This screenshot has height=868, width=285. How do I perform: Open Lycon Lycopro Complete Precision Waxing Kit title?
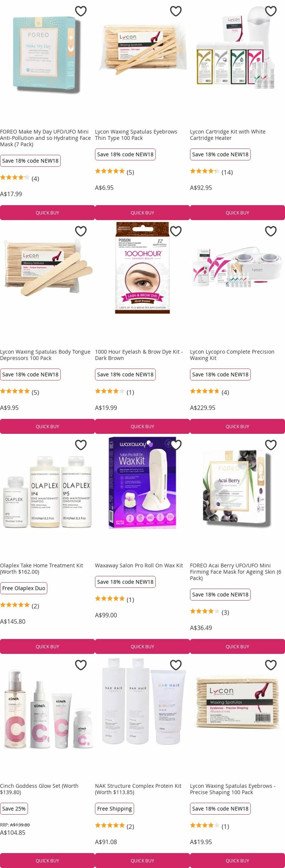(232, 355)
